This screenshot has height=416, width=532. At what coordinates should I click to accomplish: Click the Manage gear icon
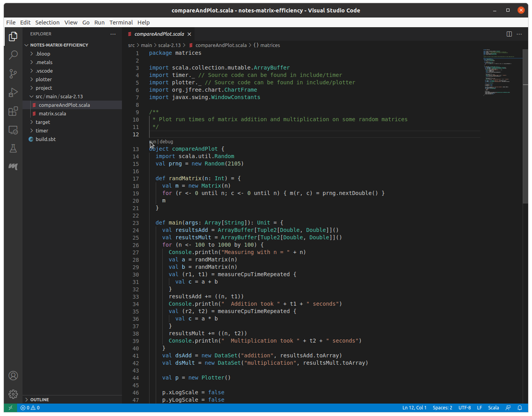tap(13, 394)
